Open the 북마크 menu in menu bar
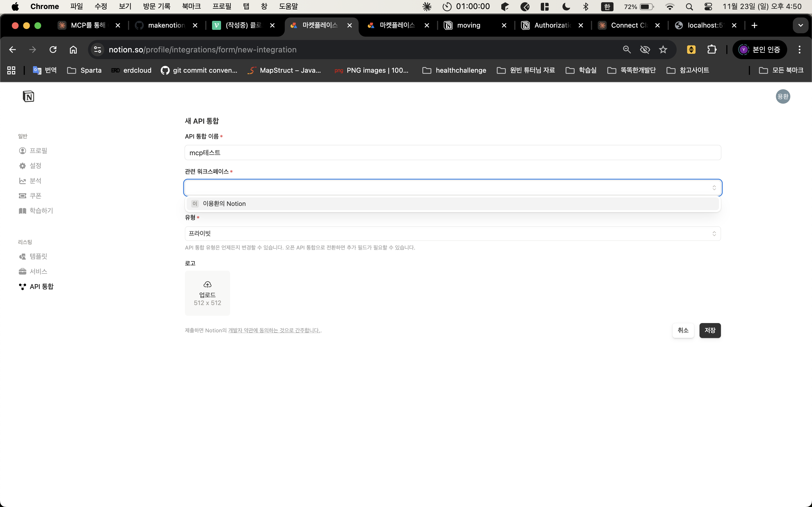Image resolution: width=812 pixels, height=507 pixels. [x=191, y=6]
